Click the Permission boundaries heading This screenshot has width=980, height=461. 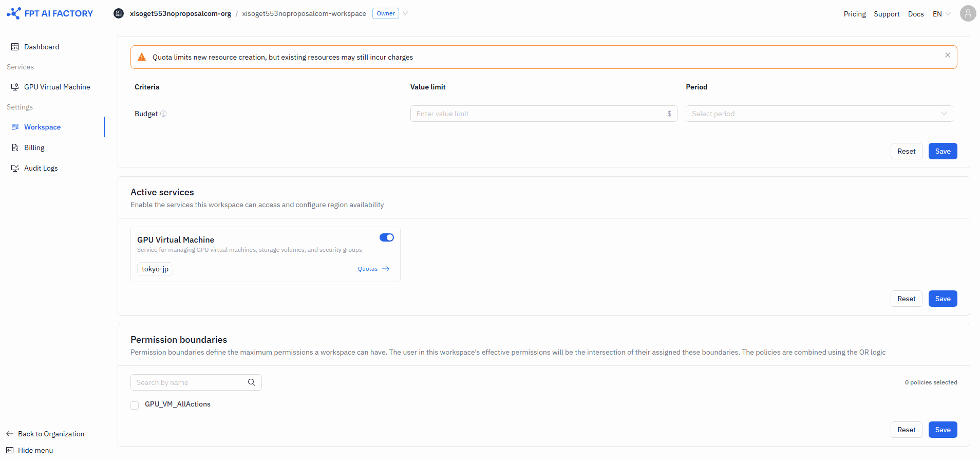click(x=179, y=340)
